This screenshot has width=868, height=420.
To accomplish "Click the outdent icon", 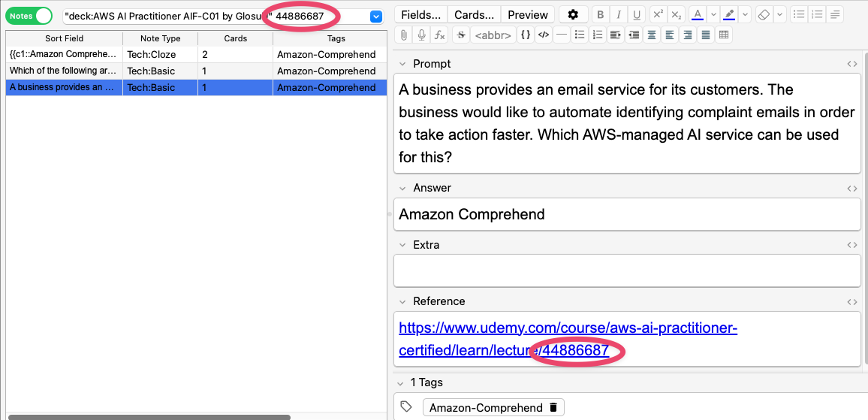I will click(x=633, y=35).
